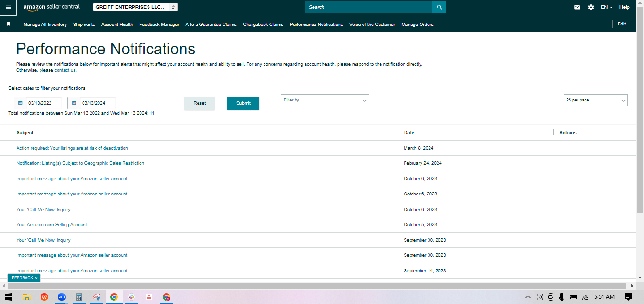The image size is (644, 304).
Task: Click the system tray volume icon
Action: point(539,297)
